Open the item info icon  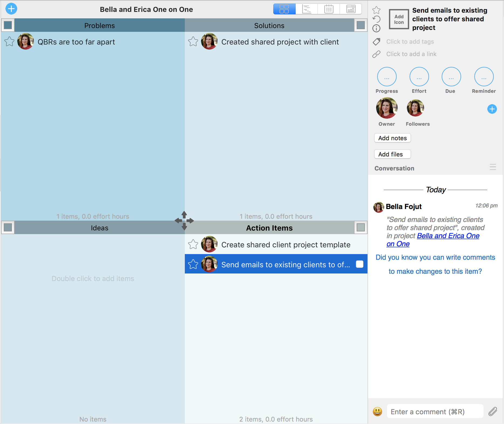click(x=376, y=28)
